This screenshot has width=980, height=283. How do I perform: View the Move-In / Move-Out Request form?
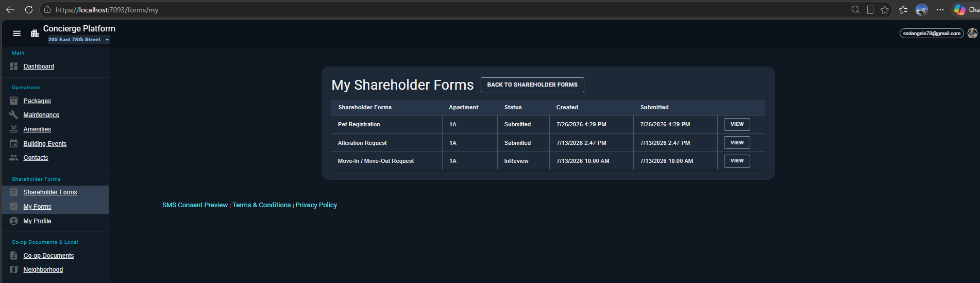point(737,161)
